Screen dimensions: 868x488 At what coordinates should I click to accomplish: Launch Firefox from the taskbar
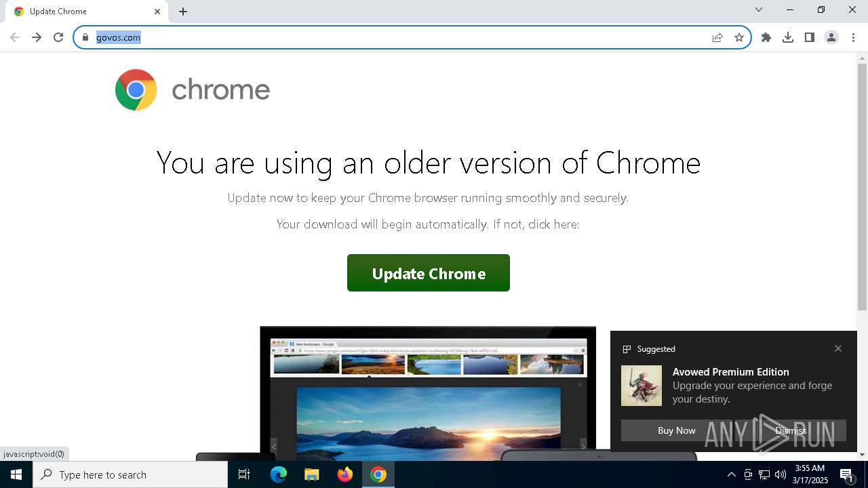tap(345, 474)
